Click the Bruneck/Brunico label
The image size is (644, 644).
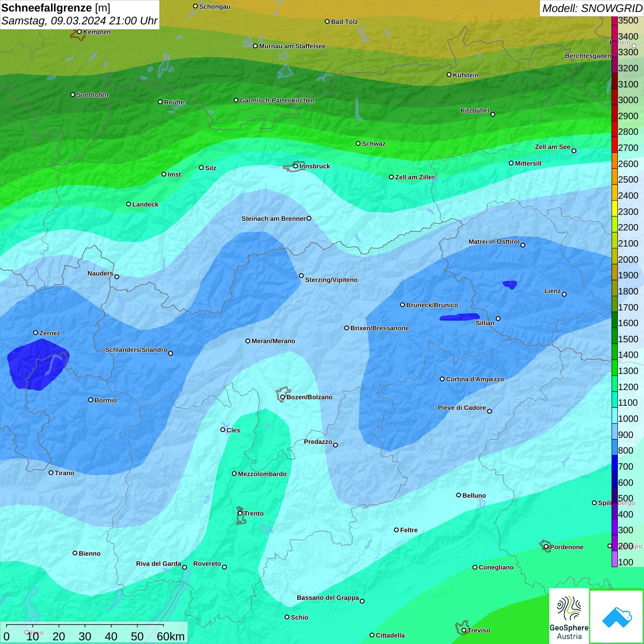click(432, 305)
